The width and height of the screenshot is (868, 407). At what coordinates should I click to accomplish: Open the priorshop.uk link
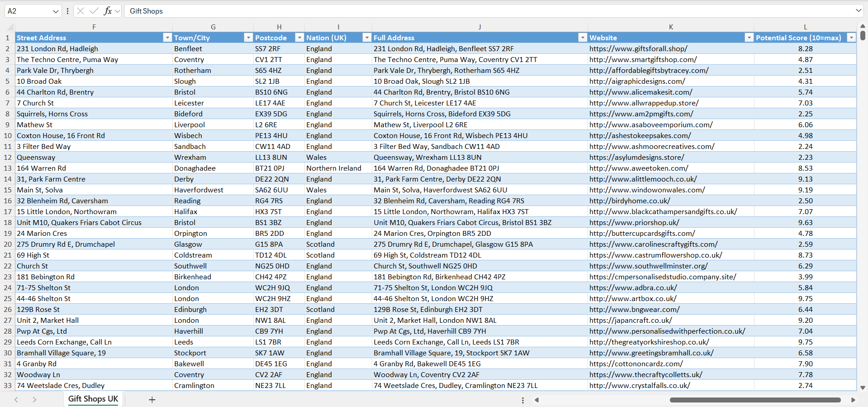pos(634,222)
